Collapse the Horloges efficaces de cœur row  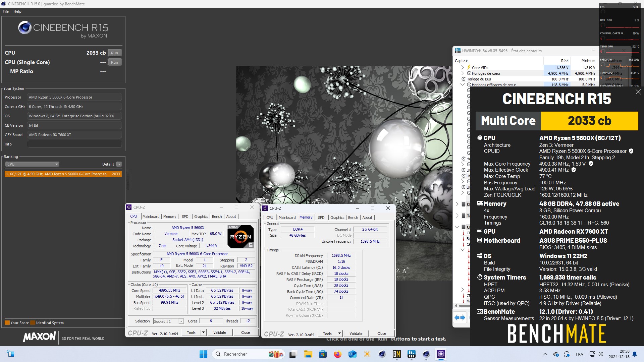pyautogui.click(x=463, y=84)
